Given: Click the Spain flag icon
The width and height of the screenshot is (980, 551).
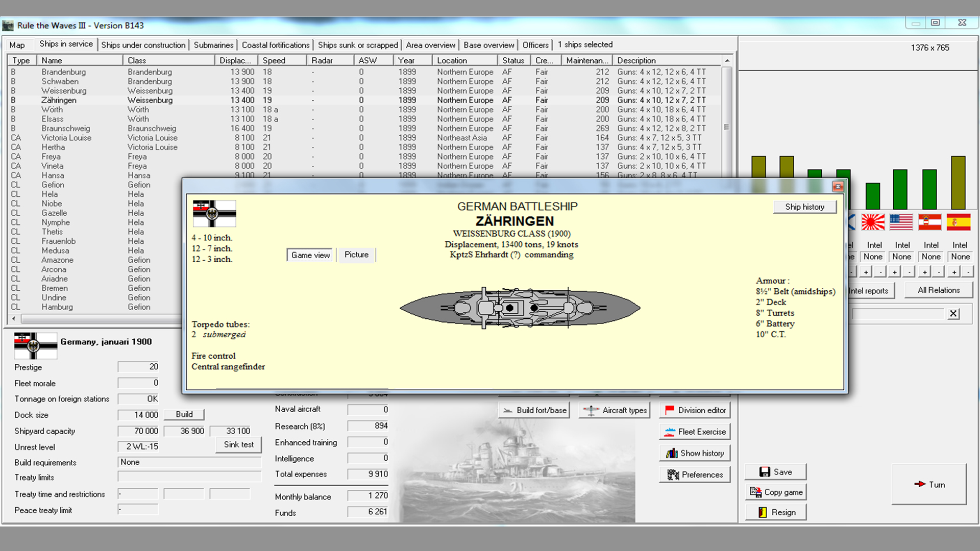Looking at the screenshot, I should point(959,222).
